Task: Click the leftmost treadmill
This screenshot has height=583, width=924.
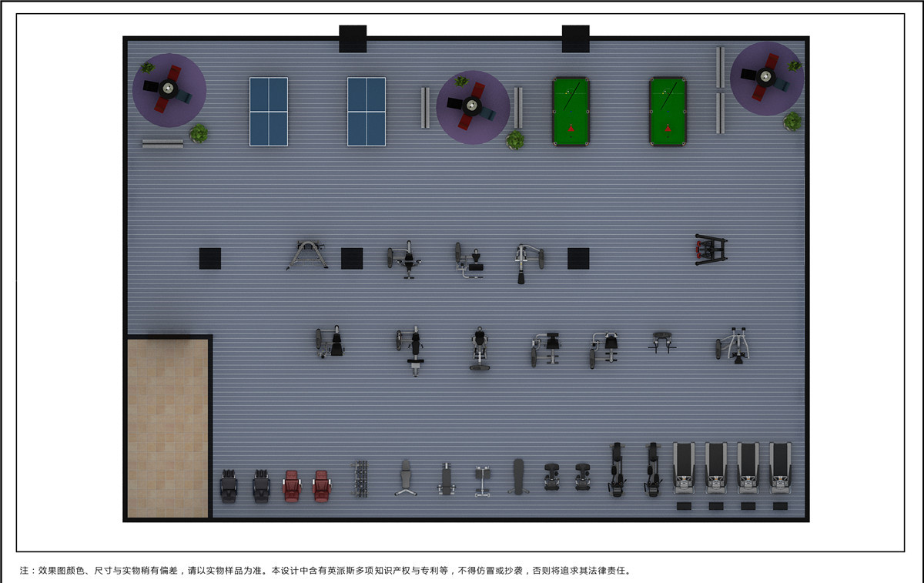Action: 684,467
